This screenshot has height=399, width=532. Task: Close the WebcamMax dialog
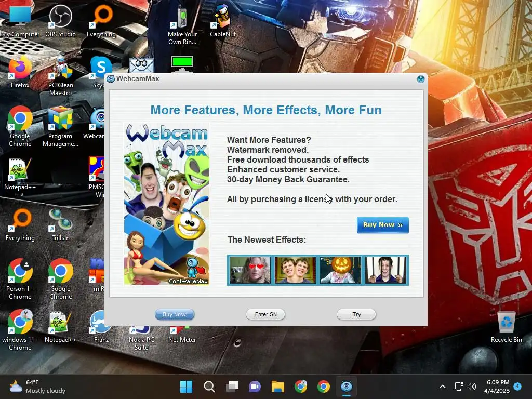(421, 79)
